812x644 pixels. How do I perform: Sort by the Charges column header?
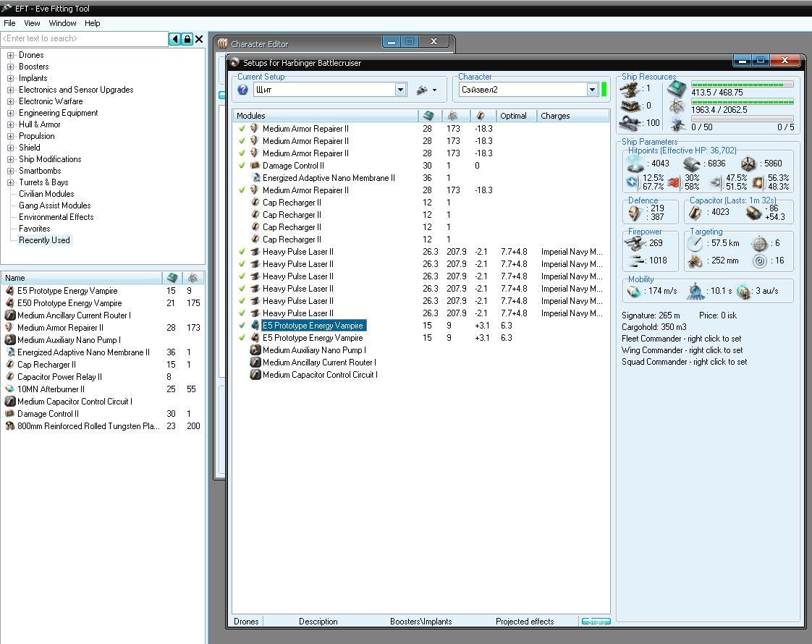click(x=572, y=116)
